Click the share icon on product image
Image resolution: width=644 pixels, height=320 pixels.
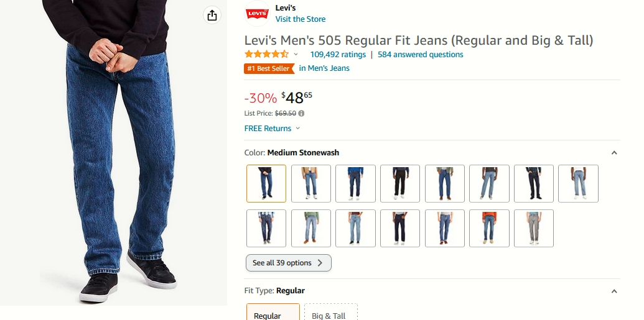tap(212, 16)
